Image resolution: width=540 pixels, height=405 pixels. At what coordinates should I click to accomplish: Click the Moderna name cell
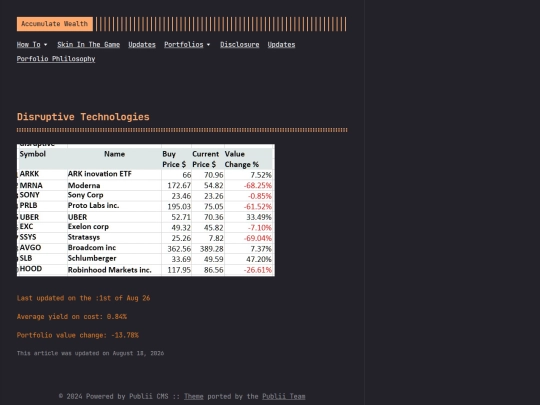click(84, 185)
